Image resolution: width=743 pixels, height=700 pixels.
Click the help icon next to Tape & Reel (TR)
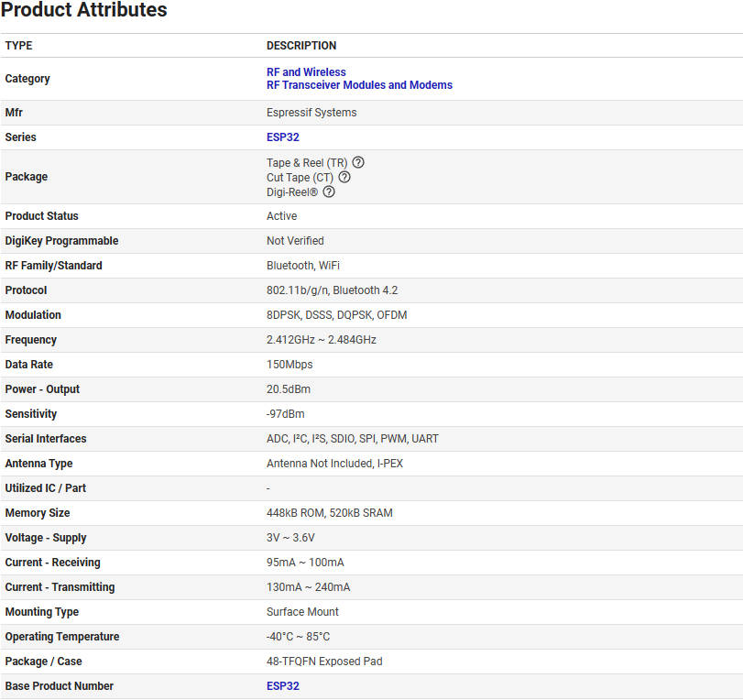click(x=358, y=162)
